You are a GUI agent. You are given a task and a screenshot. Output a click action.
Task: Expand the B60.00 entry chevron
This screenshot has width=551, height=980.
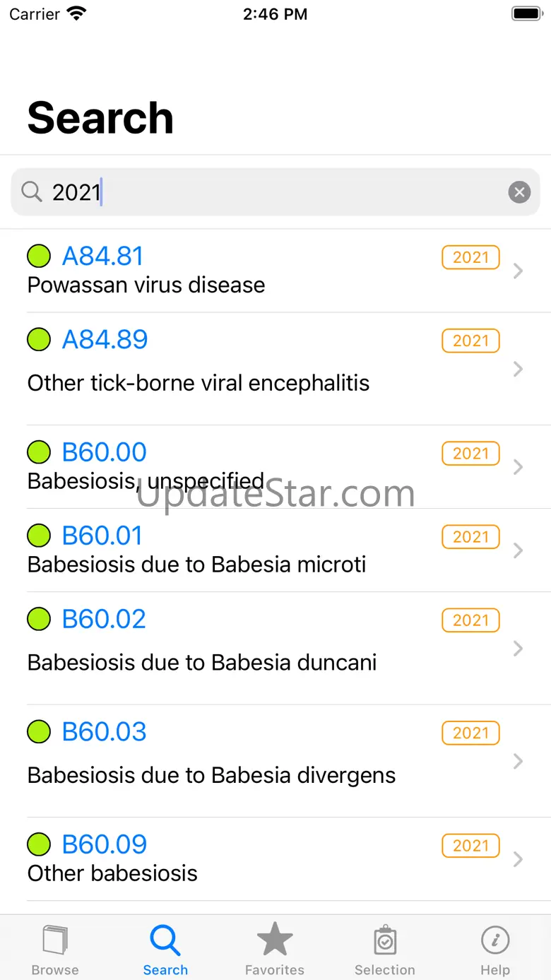(518, 467)
